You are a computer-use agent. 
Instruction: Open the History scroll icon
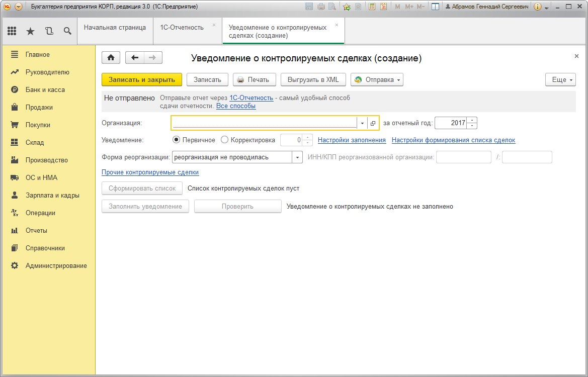[x=49, y=31]
